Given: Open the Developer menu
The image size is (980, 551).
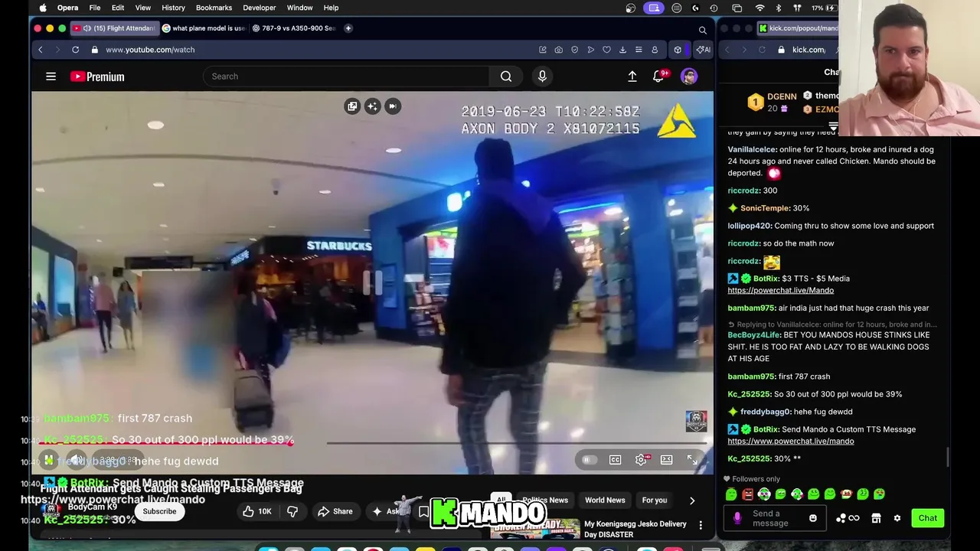Looking at the screenshot, I should tap(260, 8).
